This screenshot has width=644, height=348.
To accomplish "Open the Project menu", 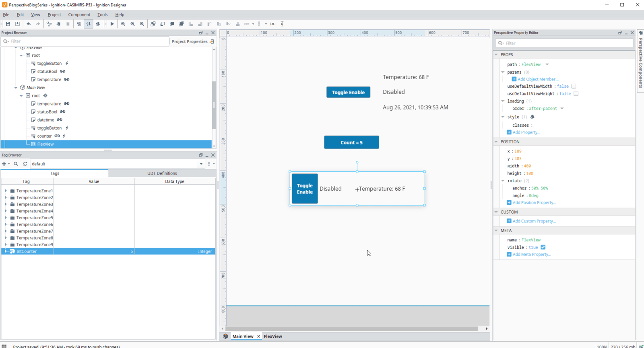I will [54, 14].
